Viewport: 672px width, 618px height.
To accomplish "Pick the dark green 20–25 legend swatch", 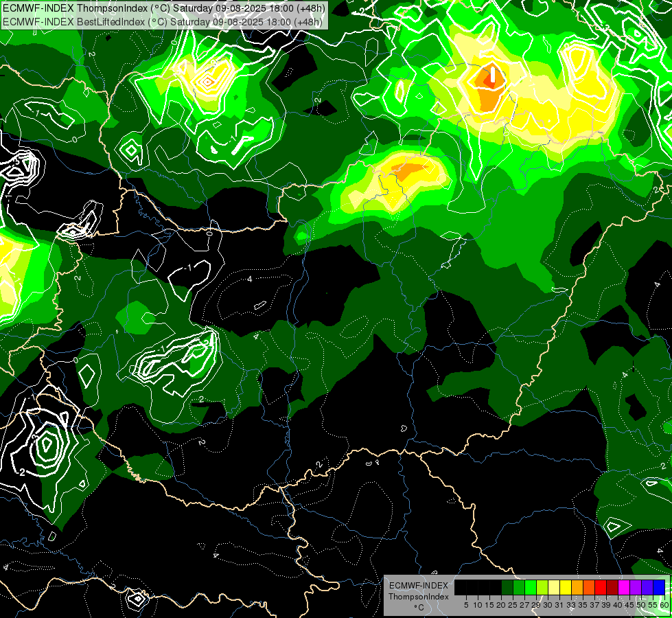I will pos(507,587).
